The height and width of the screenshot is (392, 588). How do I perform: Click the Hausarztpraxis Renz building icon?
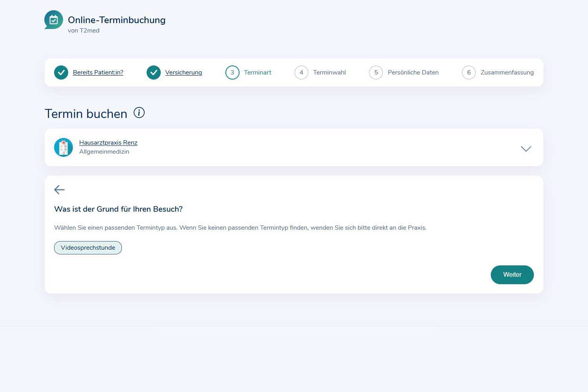coord(64,147)
